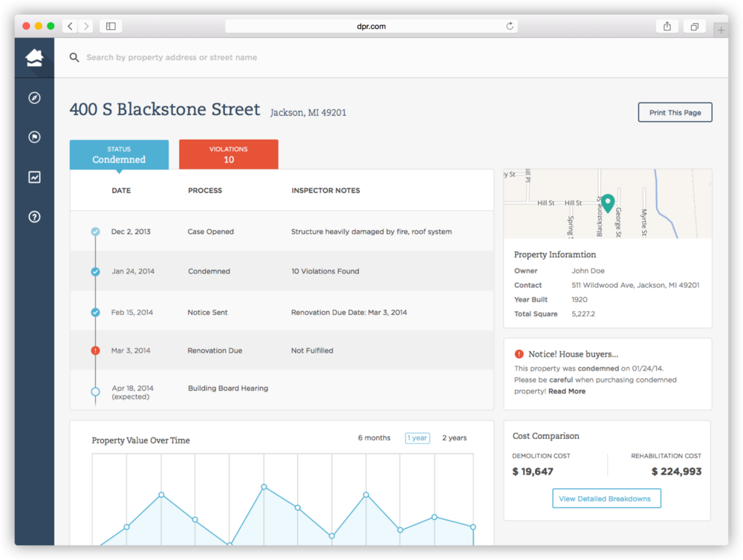Screen dimensions: 743x560
Task: Click the red alert icon beside Notice
Action: [x=519, y=354]
